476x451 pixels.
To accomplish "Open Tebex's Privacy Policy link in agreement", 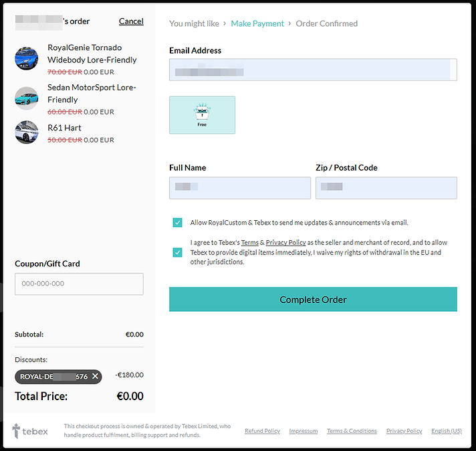I will pyautogui.click(x=285, y=242).
